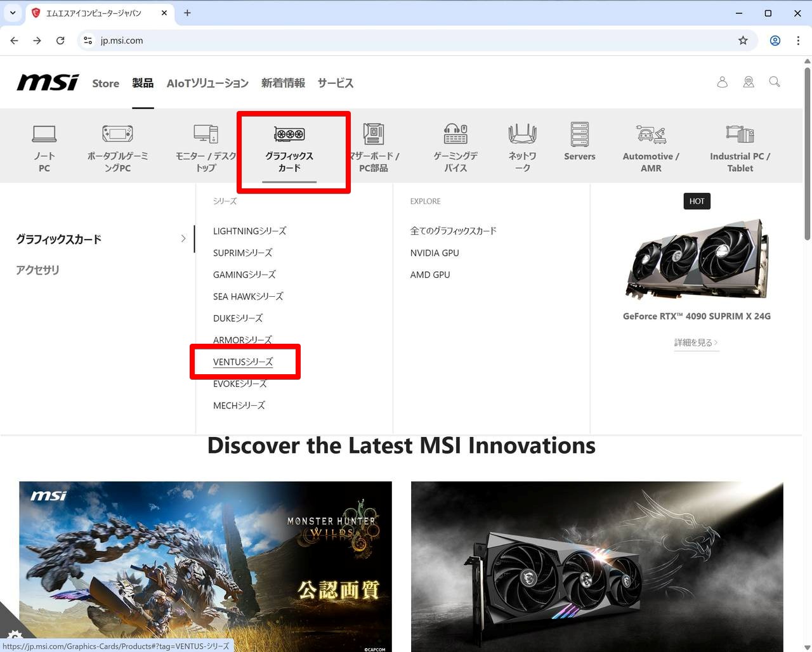Open the Industrial PC / Tablet category
This screenshot has width=812, height=652.
[740, 148]
